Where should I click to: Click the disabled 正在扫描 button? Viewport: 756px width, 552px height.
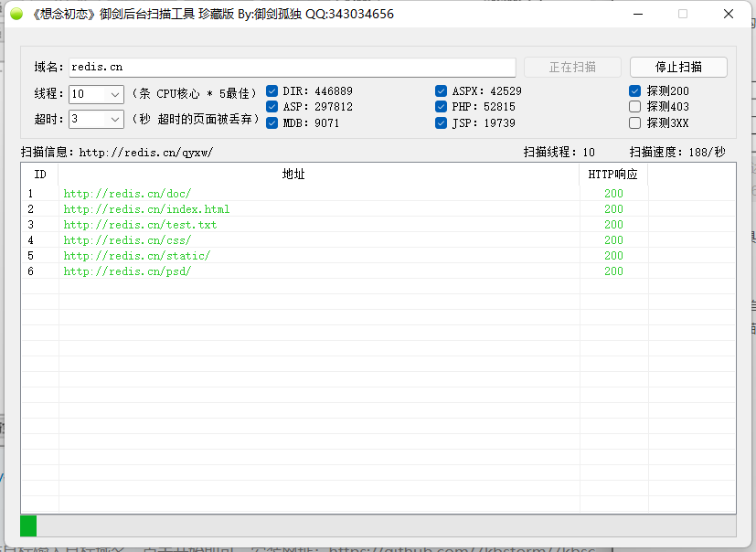[x=572, y=67]
